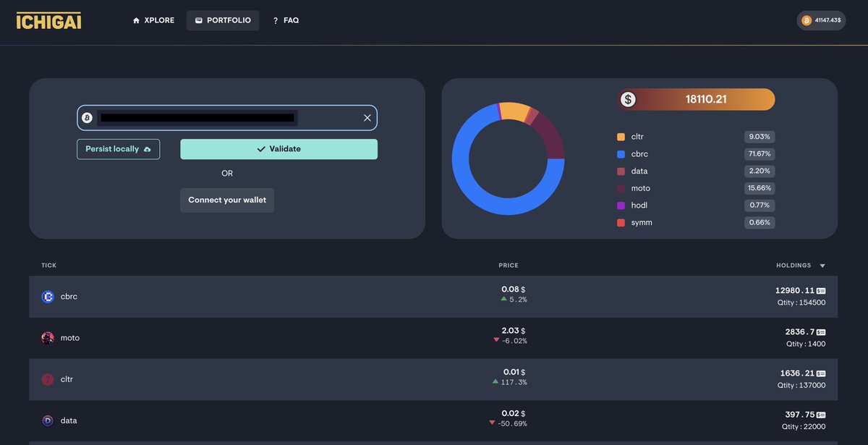Click the 0.77% percentage badge
This screenshot has height=445, width=868.
759,205
